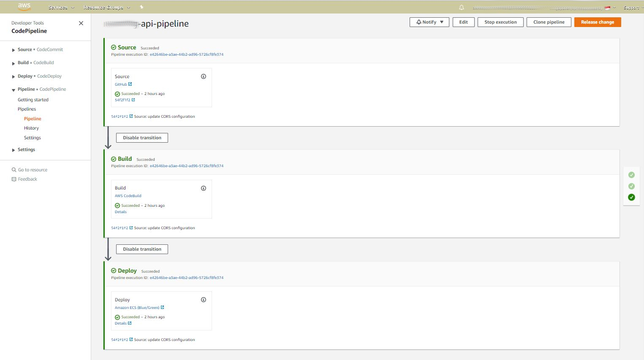Image resolution: width=644 pixels, height=360 pixels.
Task: Open the Notify dropdown button
Action: click(x=429, y=22)
